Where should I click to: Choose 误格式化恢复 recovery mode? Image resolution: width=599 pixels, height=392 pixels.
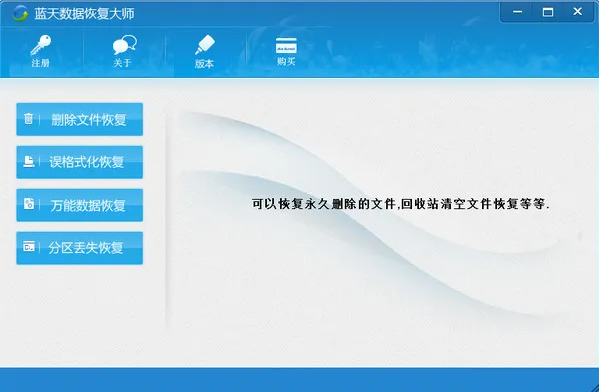click(79, 162)
